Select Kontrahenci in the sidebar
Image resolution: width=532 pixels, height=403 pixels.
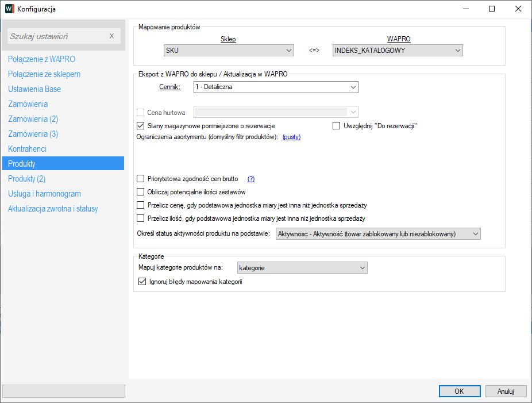(x=27, y=149)
